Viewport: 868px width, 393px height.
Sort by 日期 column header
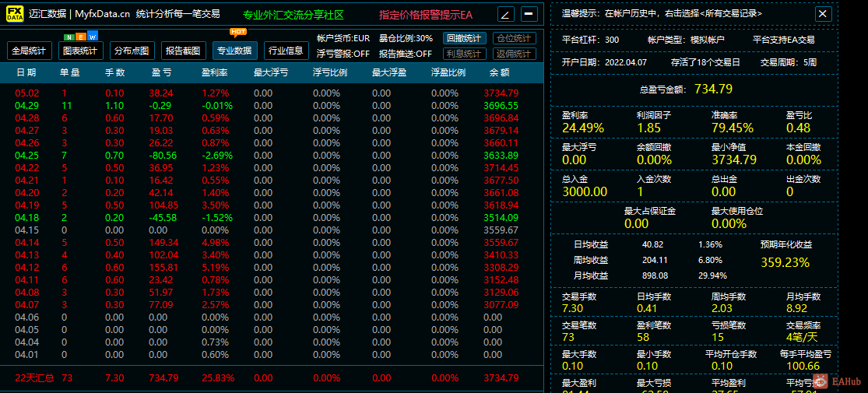point(26,72)
